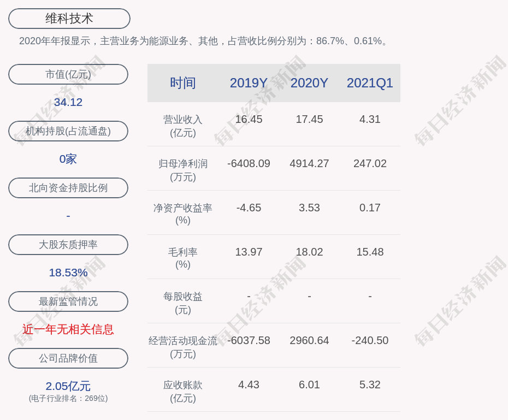Viewport: 508px width, 420px height.
Task: Select the 北向资金持股比例 capsule
Action: pos(68,188)
